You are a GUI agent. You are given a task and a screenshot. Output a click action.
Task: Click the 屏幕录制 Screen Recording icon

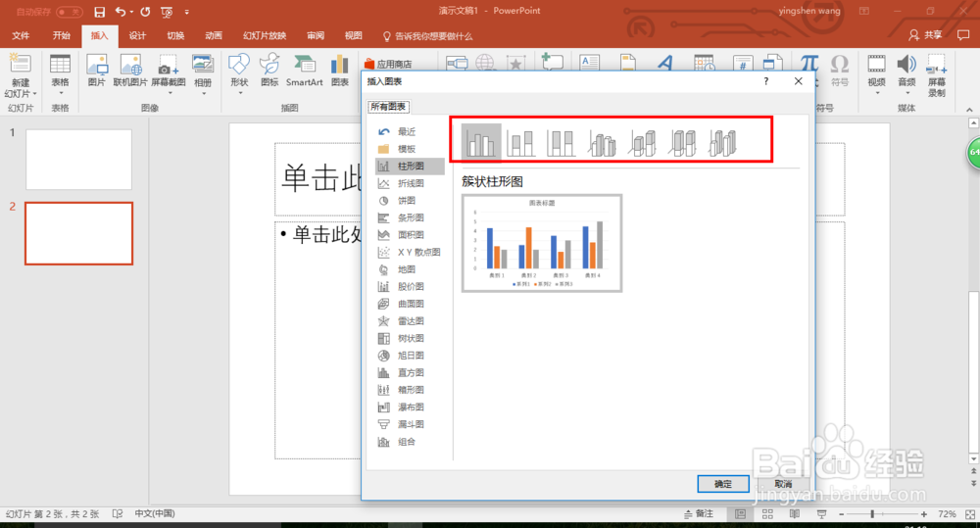tap(937, 75)
